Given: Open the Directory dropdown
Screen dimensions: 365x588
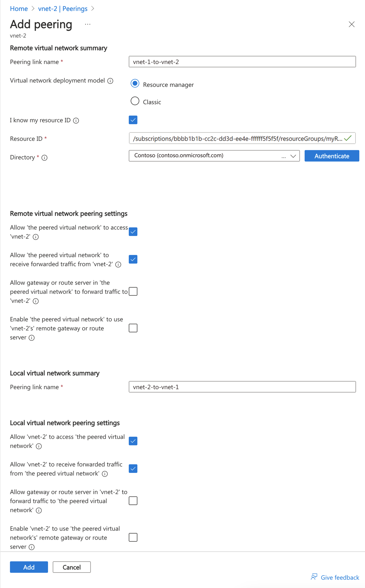Looking at the screenshot, I should [x=293, y=156].
